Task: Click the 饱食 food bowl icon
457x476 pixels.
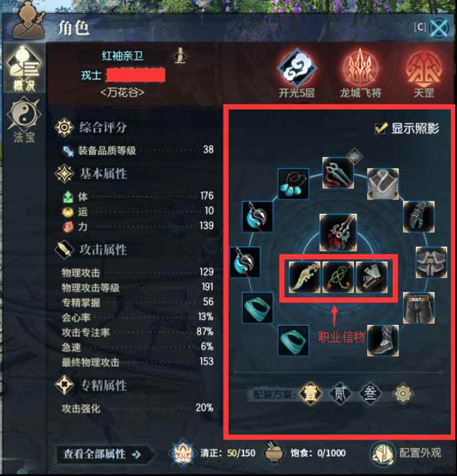Action: coord(274,453)
